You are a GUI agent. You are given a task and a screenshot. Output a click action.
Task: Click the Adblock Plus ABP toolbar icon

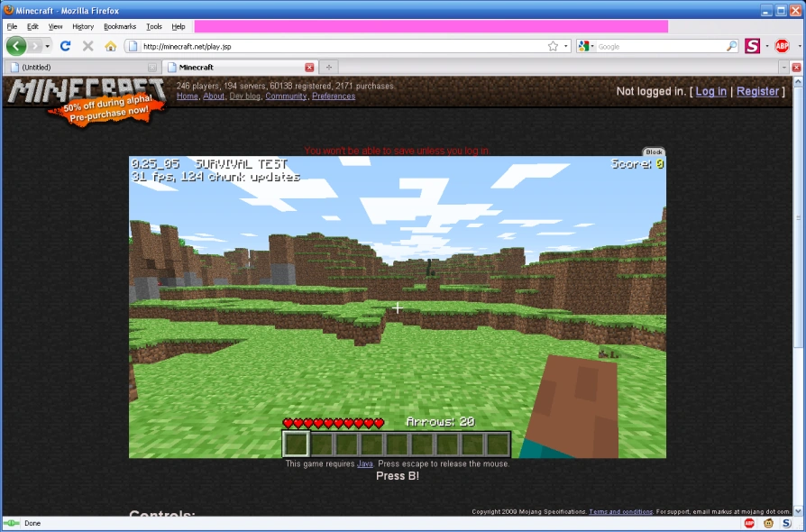click(x=782, y=46)
